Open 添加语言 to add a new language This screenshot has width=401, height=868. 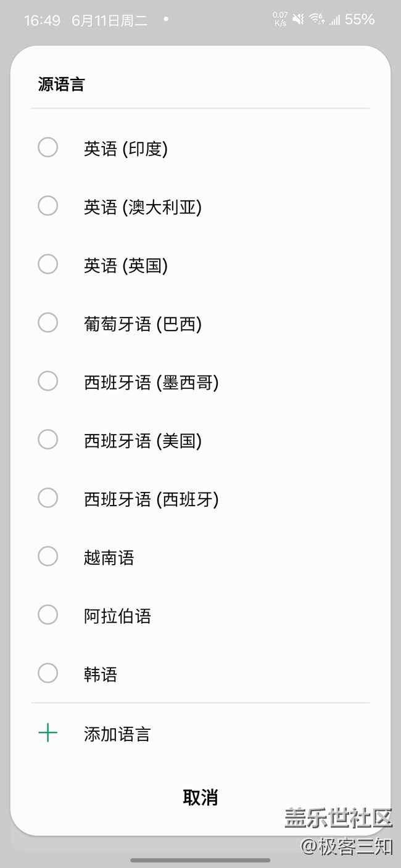pyautogui.click(x=117, y=733)
